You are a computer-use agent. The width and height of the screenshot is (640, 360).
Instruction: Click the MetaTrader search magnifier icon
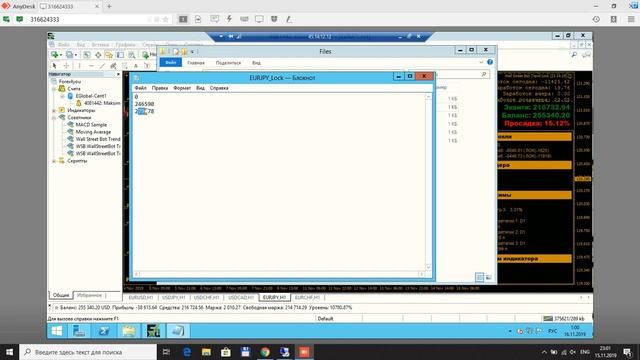[574, 54]
